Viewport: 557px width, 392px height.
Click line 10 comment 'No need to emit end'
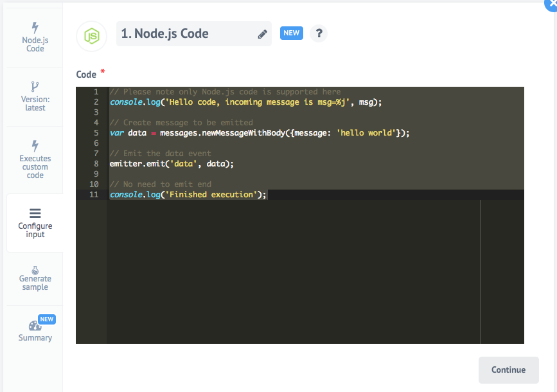160,184
